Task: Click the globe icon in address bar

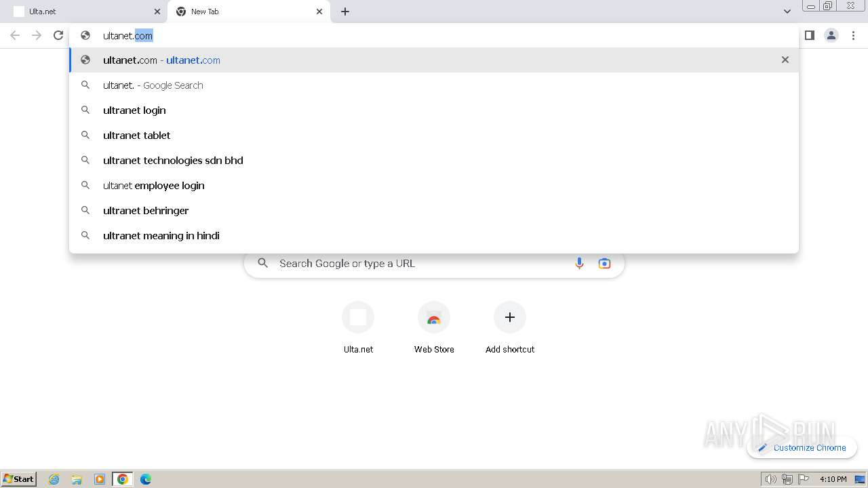Action: coord(85,35)
